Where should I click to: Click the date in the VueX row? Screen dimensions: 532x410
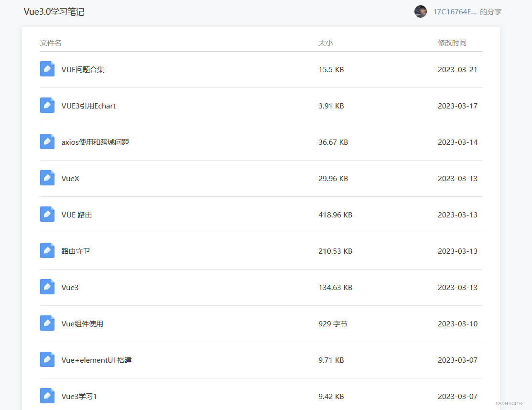[457, 178]
